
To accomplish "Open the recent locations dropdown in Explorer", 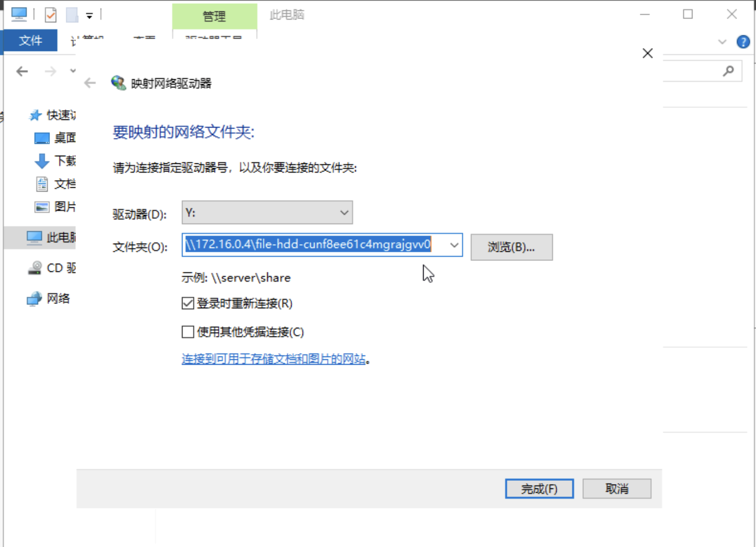I will coord(73,71).
